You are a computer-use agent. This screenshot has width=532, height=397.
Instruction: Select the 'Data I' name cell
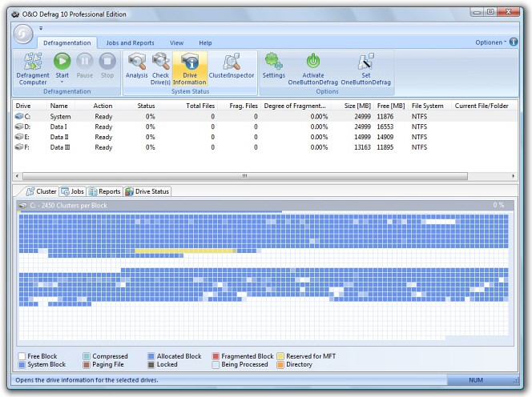pos(58,126)
